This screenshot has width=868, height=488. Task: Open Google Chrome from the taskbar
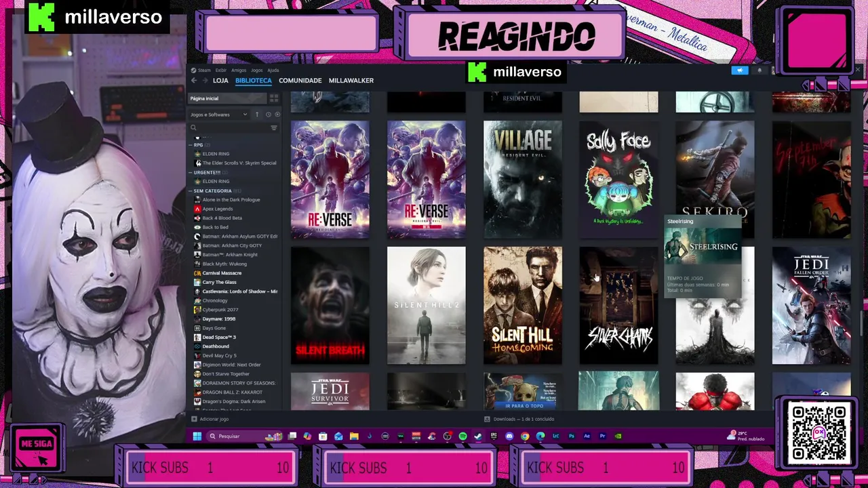[525, 436]
